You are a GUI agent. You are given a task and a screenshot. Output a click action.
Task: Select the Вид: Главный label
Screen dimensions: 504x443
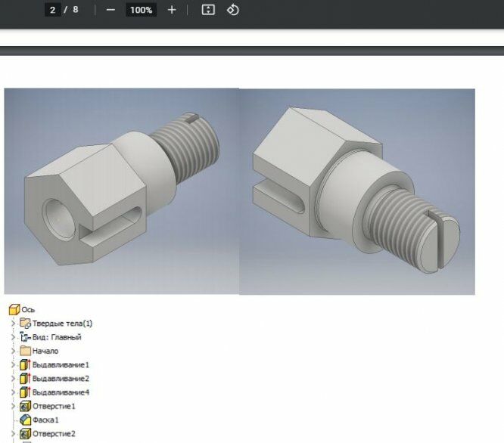[57, 337]
